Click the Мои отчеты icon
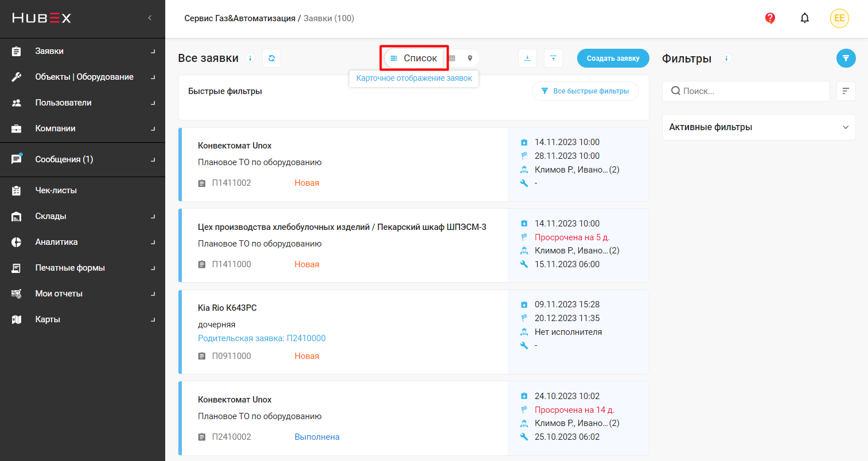Viewport: 868px width, 461px height. [x=17, y=294]
